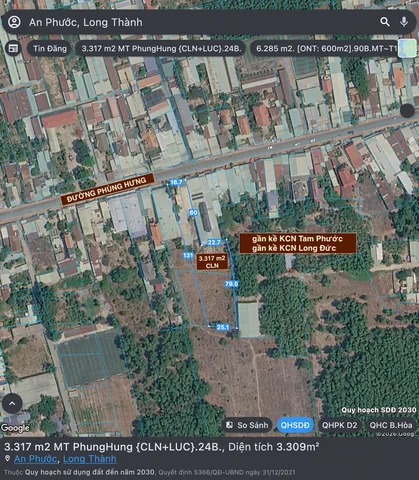
Task: Open listing 3.317 m2 MT PhungHung chip
Action: tap(161, 49)
